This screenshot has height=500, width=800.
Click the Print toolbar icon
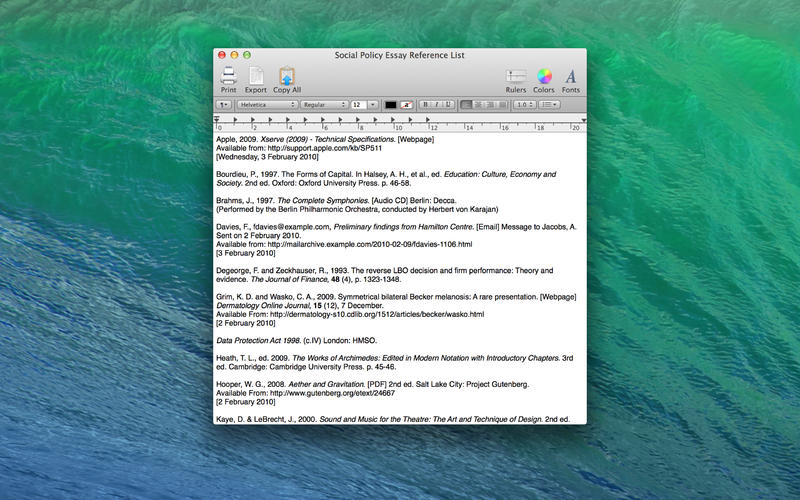pos(228,76)
